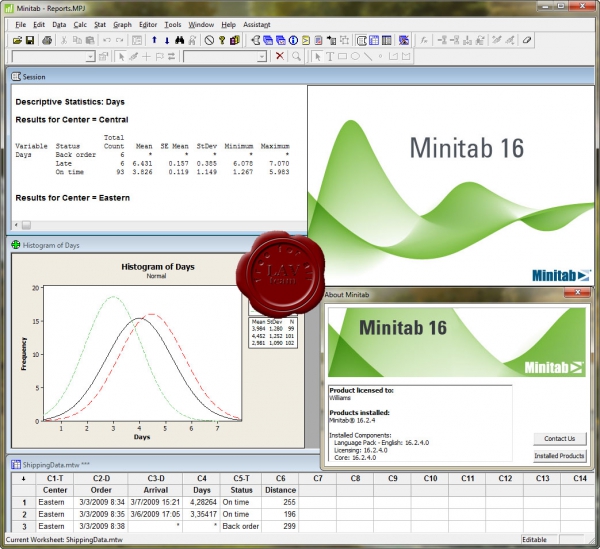600x549 pixels.
Task: Open a project with the folder icon
Action: [x=17, y=40]
